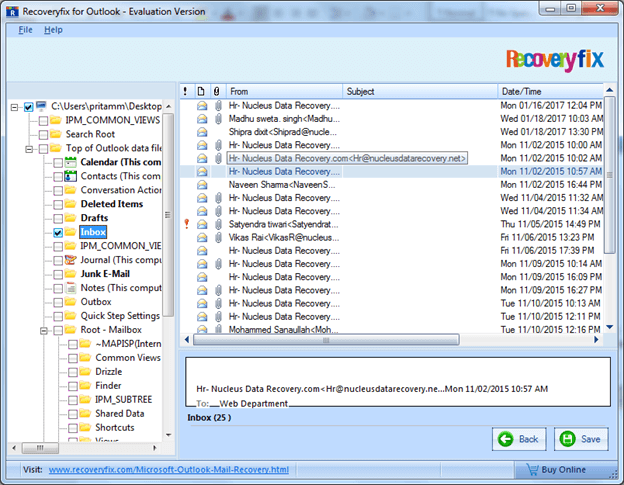Sort by the From column header
This screenshot has width=624, height=485.
coord(285,92)
